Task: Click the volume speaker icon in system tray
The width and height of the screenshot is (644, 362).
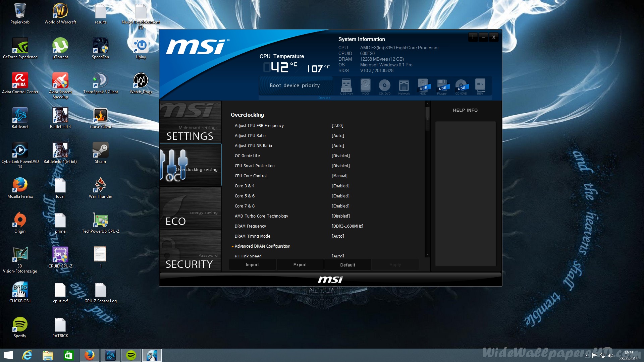Action: pyautogui.click(x=610, y=356)
